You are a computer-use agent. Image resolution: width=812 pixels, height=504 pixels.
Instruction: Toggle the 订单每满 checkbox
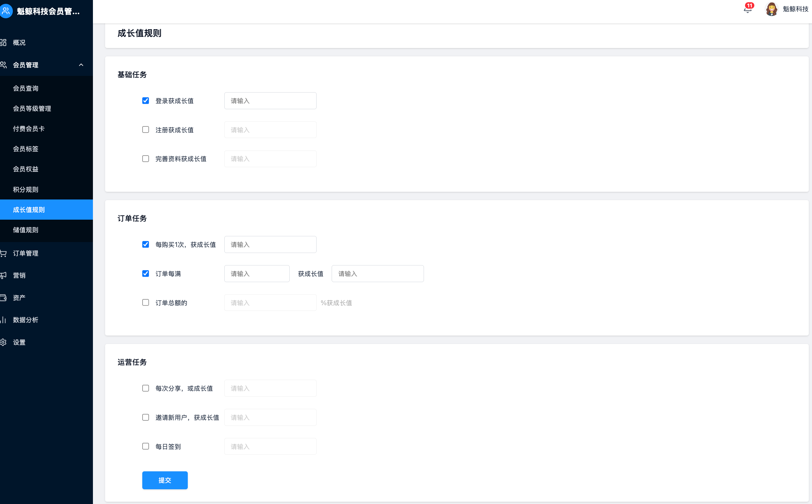coord(145,274)
